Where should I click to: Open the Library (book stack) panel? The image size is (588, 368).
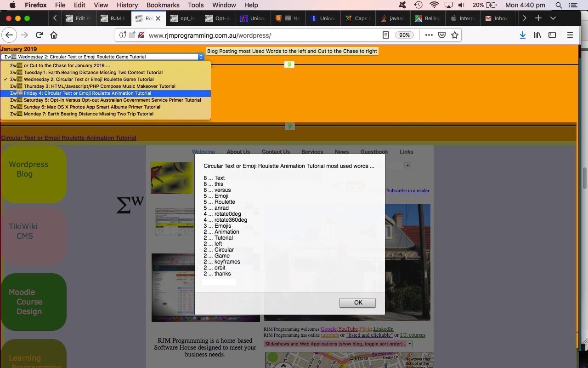pyautogui.click(x=537, y=35)
